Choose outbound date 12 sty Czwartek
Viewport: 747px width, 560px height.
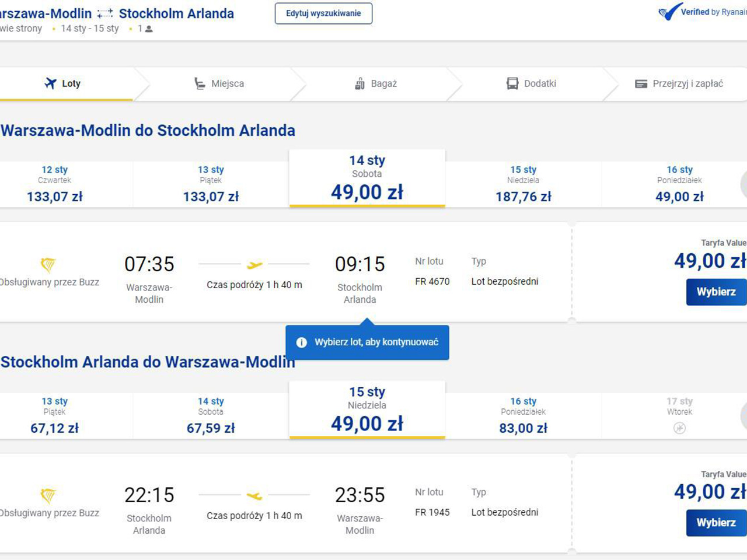[55, 184]
